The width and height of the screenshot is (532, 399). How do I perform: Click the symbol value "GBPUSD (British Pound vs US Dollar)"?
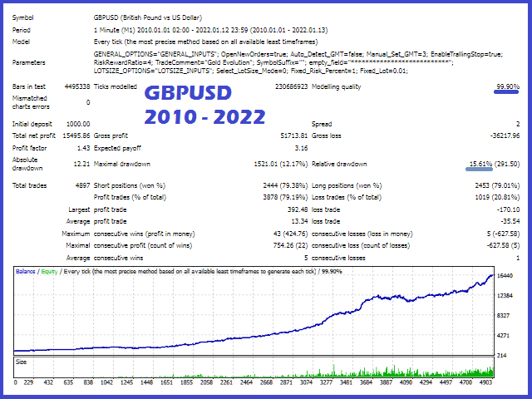[x=148, y=17]
